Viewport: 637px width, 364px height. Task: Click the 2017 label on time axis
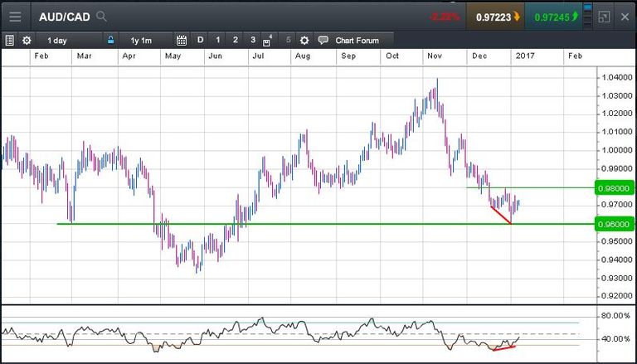525,56
